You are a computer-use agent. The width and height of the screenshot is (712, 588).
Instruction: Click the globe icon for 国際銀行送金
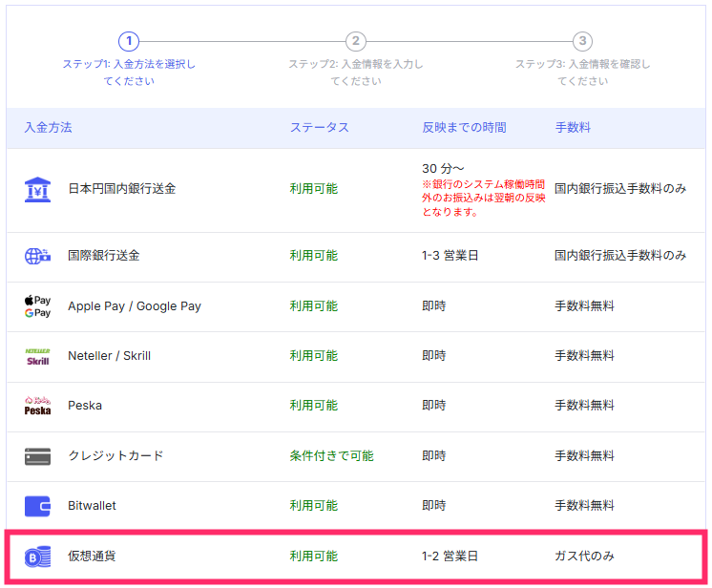pyautogui.click(x=37, y=256)
